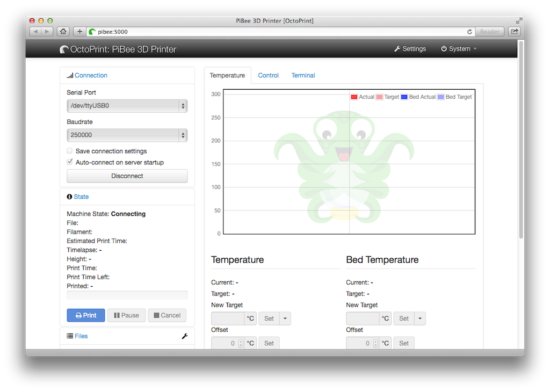
Task: Switch to the Control tab
Action: pyautogui.click(x=269, y=75)
